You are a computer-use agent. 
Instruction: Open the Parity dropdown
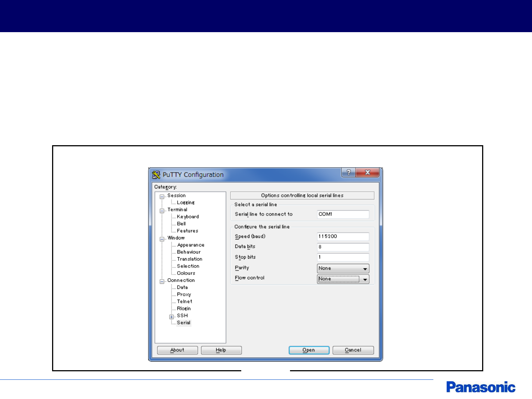click(343, 269)
